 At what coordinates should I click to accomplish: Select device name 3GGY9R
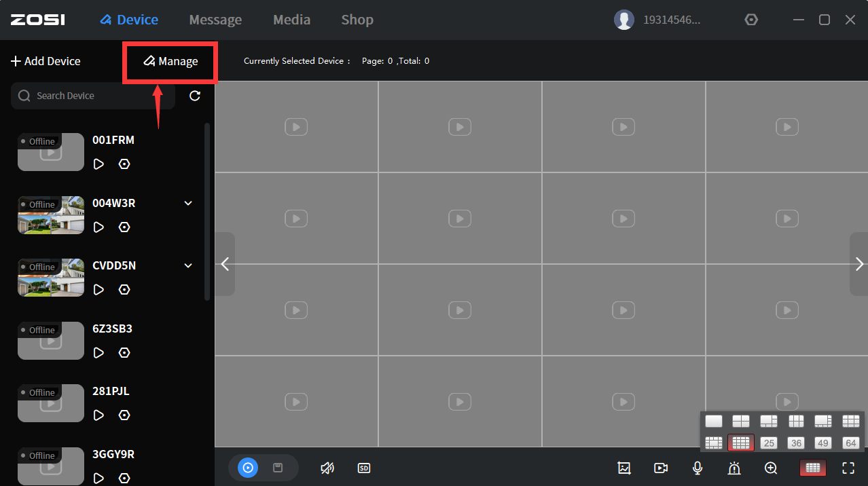113,454
